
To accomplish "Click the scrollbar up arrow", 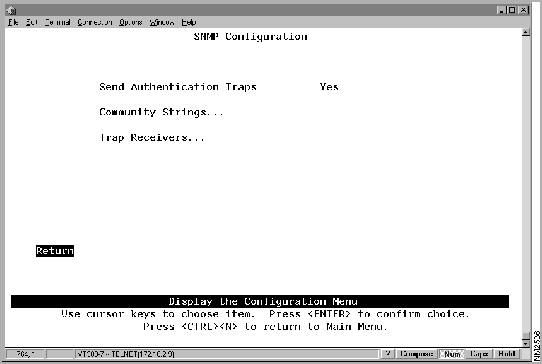I will click(x=526, y=33).
